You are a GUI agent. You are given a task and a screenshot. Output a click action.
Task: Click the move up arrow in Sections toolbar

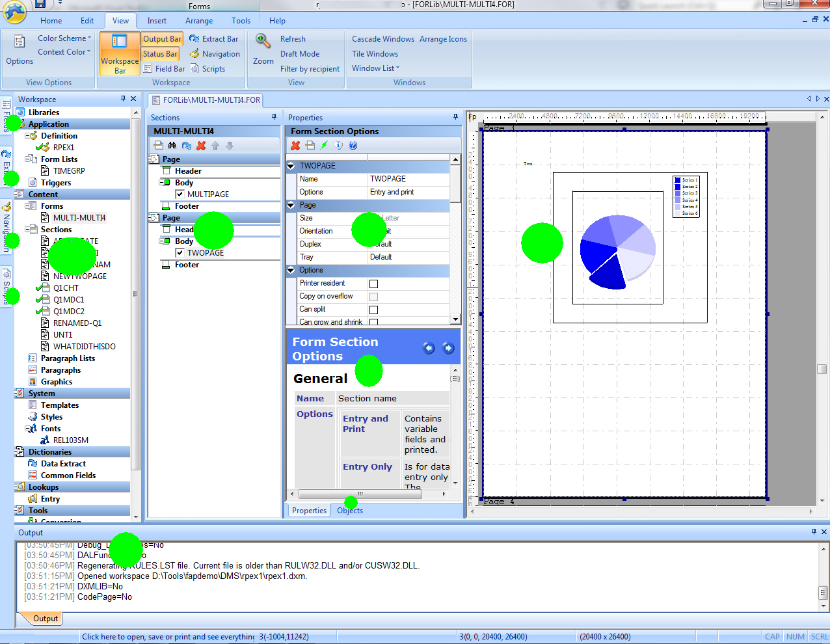215,146
